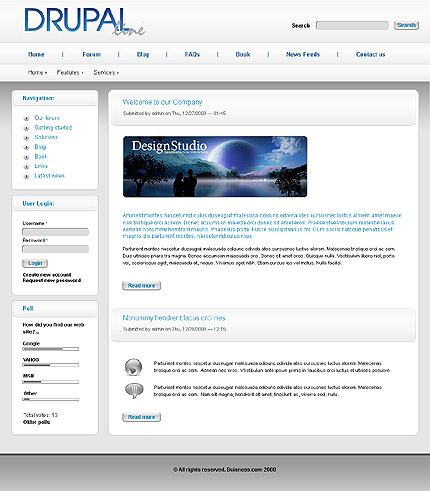
Task: Open the Older polls link
Action: click(x=37, y=422)
